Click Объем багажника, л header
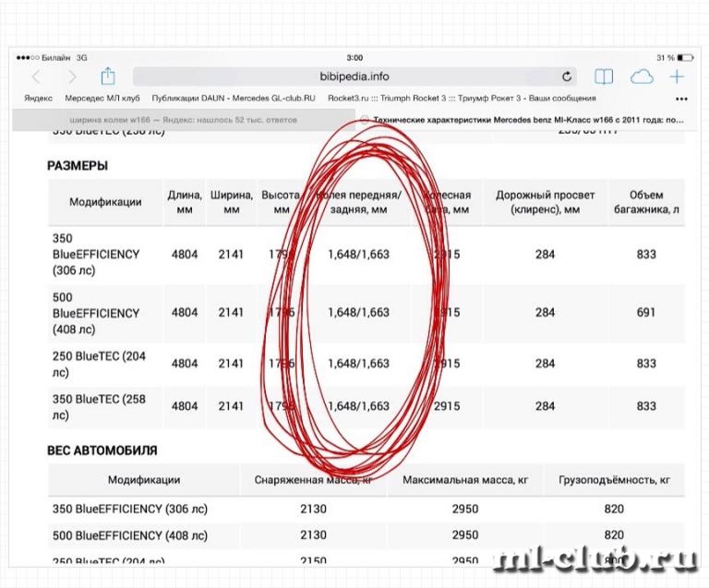 coord(646,202)
